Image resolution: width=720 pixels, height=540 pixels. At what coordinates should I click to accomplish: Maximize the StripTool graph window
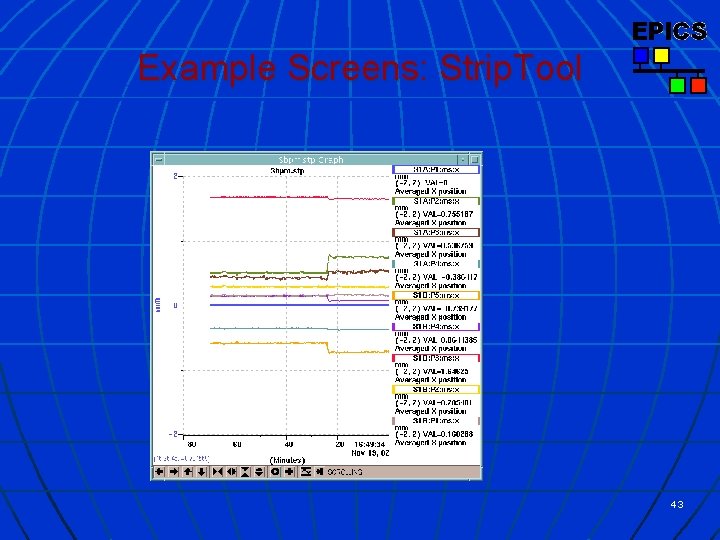point(475,160)
